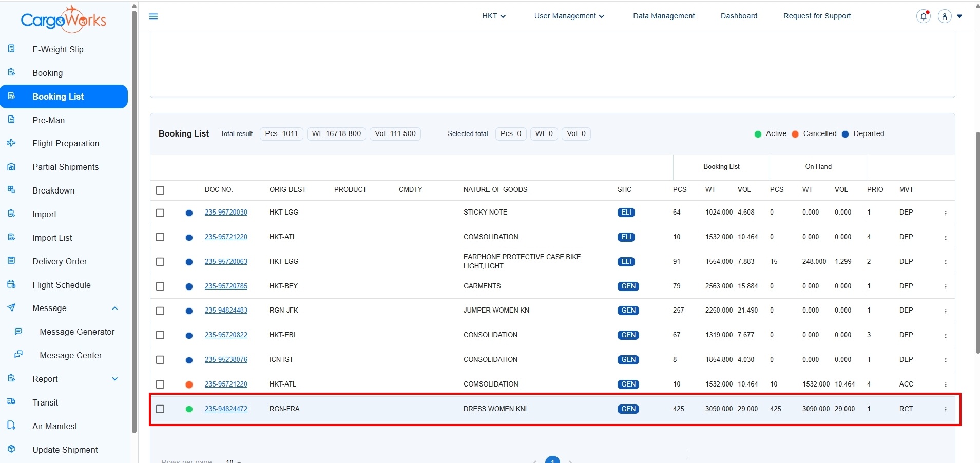Viewport: 980px width, 463px height.
Task: Click the green Active status legend dot
Action: click(758, 134)
